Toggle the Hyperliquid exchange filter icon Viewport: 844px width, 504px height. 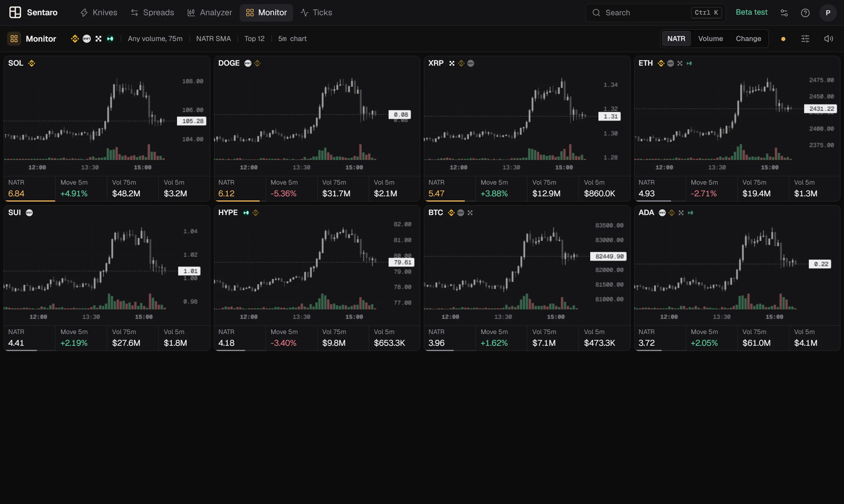point(110,39)
